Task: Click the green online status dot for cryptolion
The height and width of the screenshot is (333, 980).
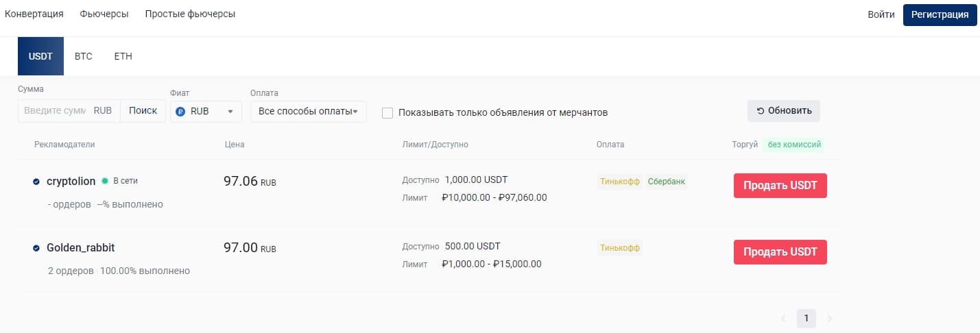Action: (105, 181)
